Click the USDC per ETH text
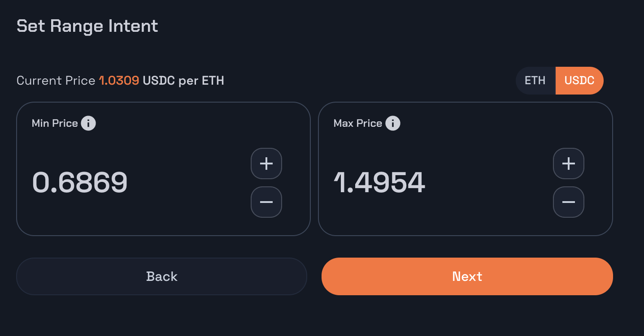644x336 pixels. 183,81
